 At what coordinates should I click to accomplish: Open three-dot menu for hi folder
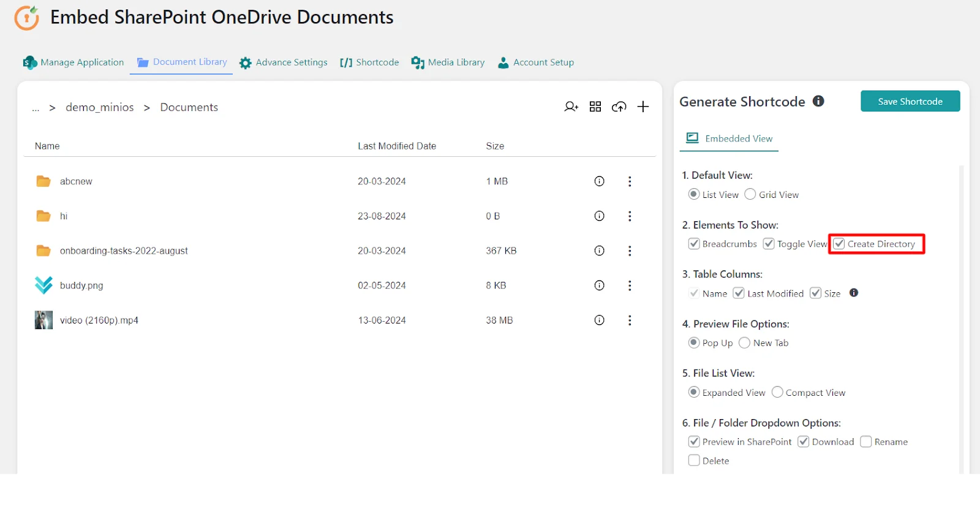pos(630,216)
